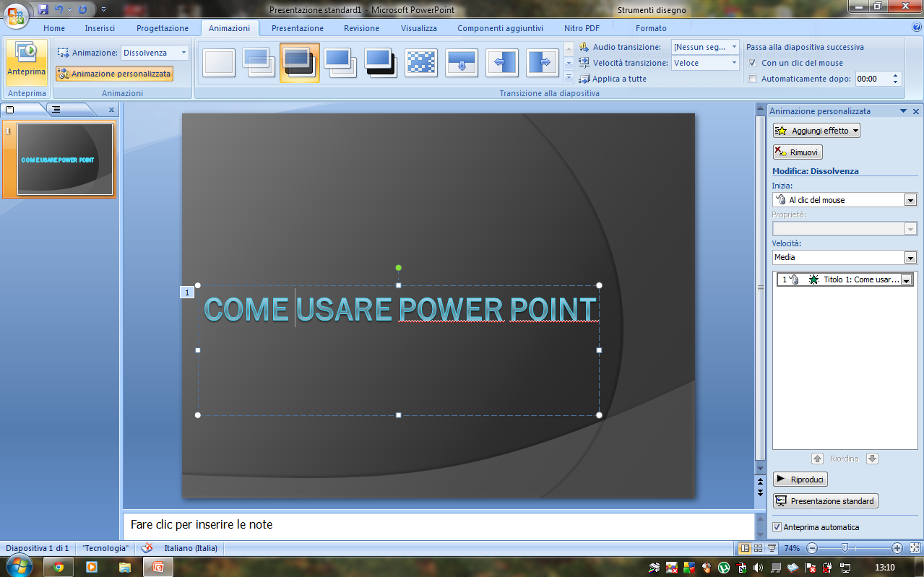
Task: Customize Quick Access Toolbar dropdown
Action: pos(104,9)
